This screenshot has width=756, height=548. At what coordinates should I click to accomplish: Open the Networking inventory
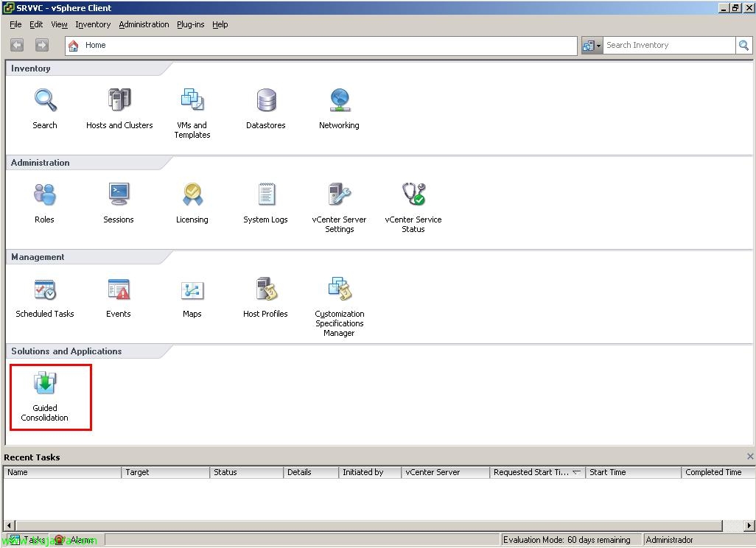pos(339,109)
